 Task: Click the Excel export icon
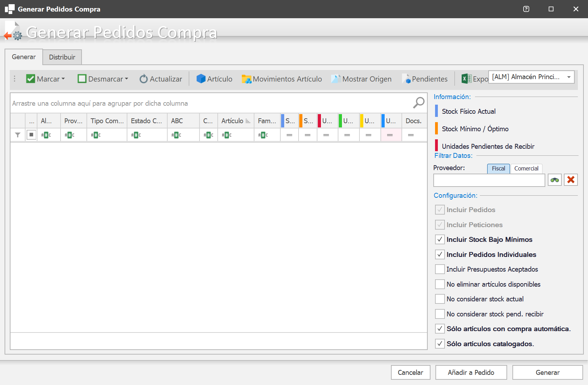coord(466,79)
